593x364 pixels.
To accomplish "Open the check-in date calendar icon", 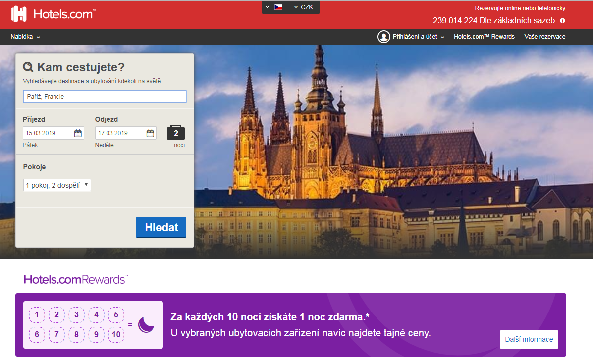I will 78,133.
